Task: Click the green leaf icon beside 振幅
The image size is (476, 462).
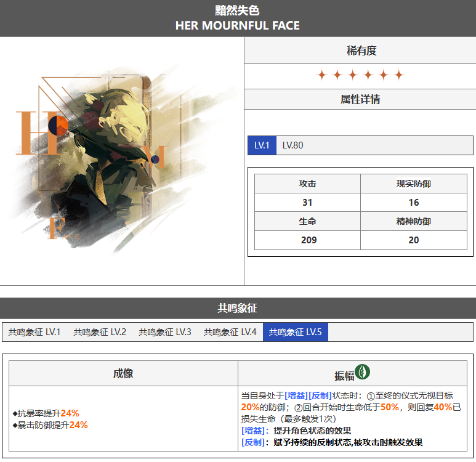Action: tap(362, 372)
